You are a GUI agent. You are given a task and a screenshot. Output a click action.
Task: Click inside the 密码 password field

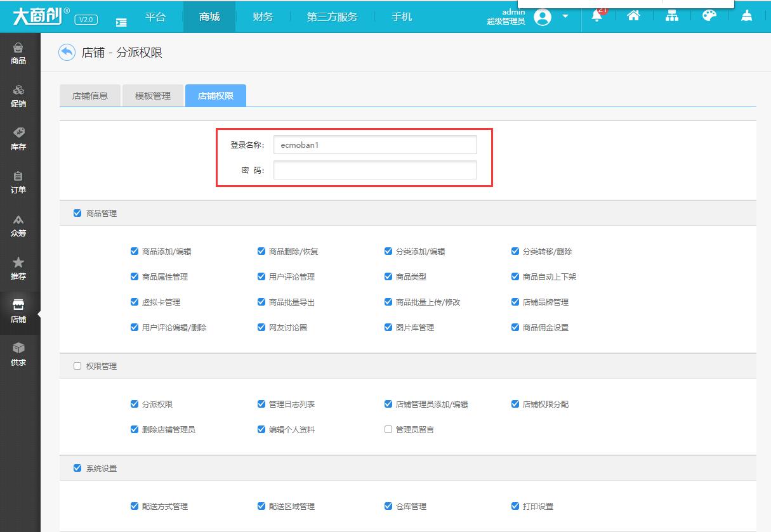tap(374, 169)
